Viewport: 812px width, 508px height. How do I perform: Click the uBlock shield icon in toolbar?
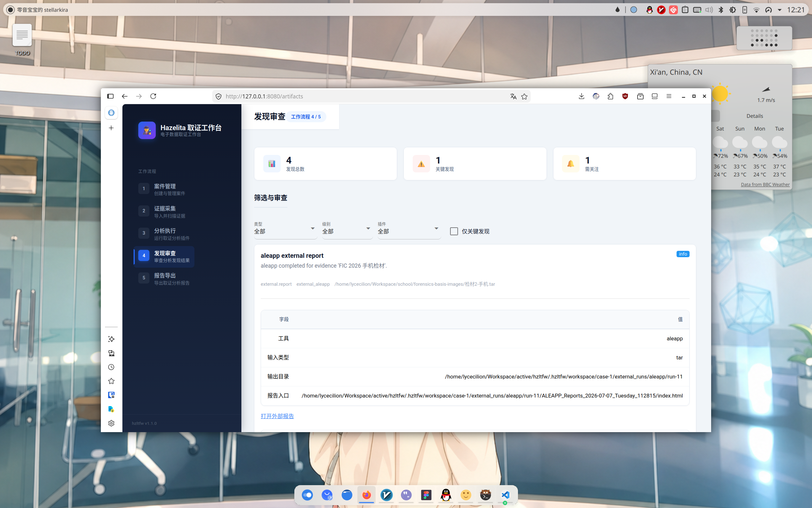[x=625, y=97]
